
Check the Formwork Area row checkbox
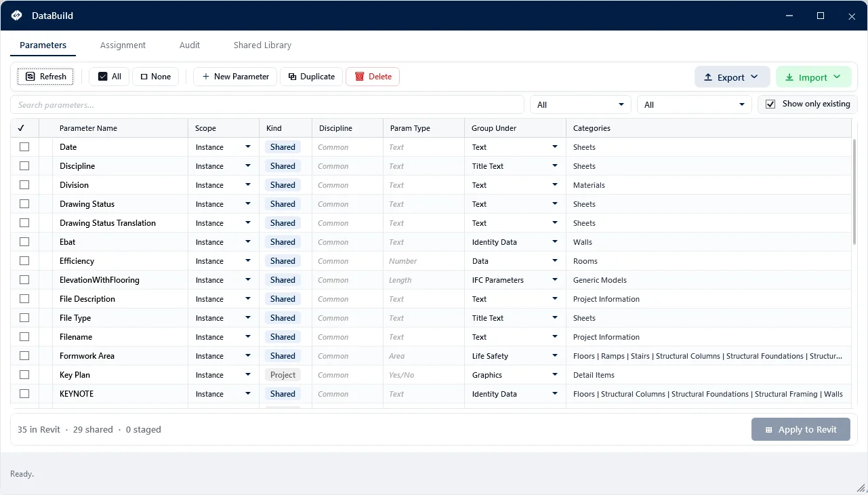point(24,356)
